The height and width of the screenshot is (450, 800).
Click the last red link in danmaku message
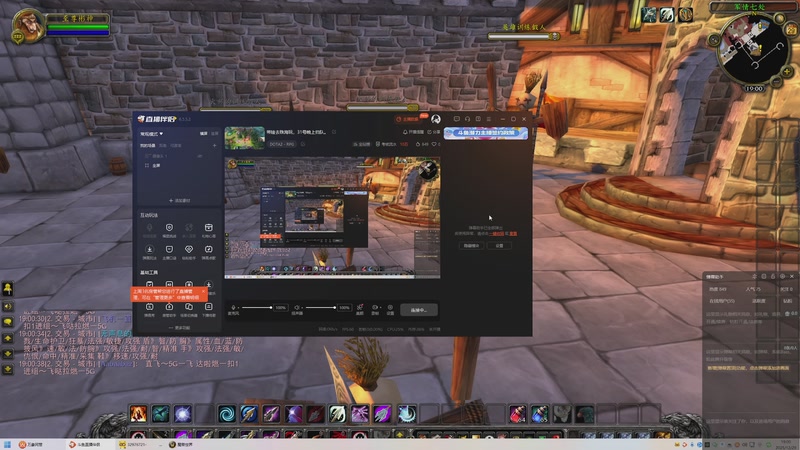[513, 234]
